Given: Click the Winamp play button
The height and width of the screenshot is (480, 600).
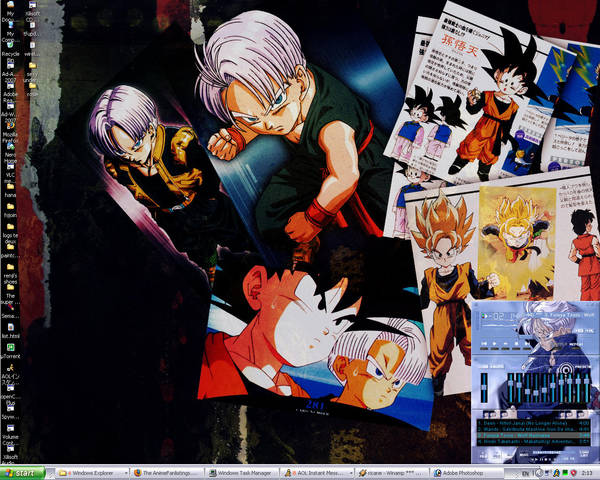Looking at the screenshot, I should click(x=494, y=344).
